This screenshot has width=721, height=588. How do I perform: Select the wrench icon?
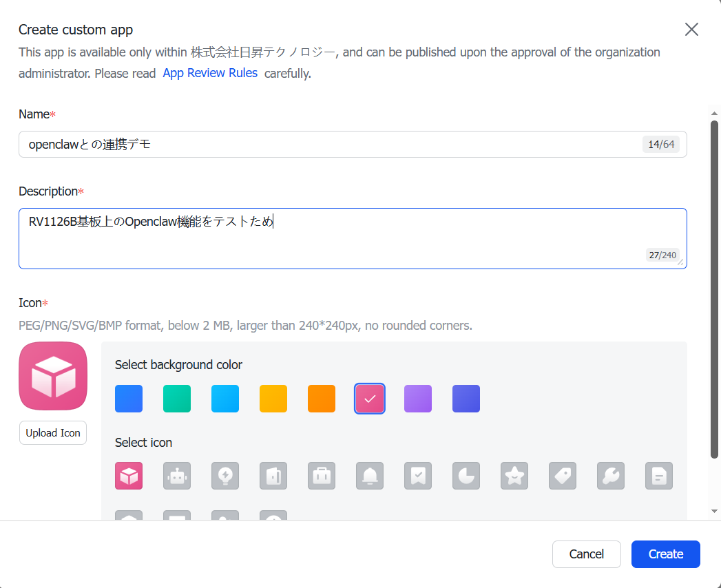click(x=611, y=475)
